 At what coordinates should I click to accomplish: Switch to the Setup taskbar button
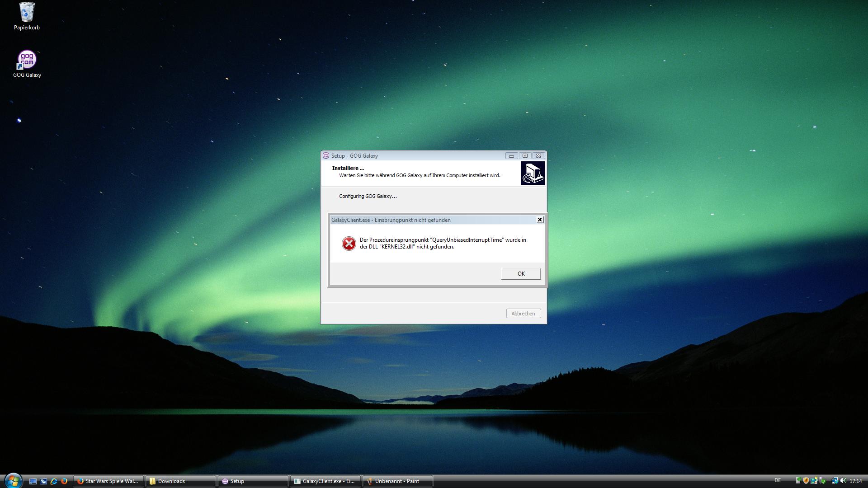pyautogui.click(x=253, y=481)
